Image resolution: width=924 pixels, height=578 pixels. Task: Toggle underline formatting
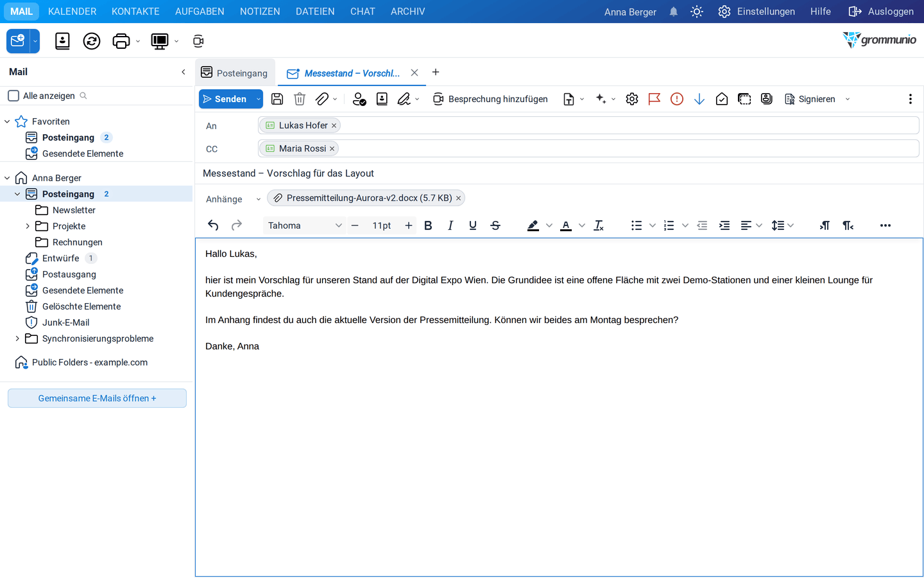point(473,225)
